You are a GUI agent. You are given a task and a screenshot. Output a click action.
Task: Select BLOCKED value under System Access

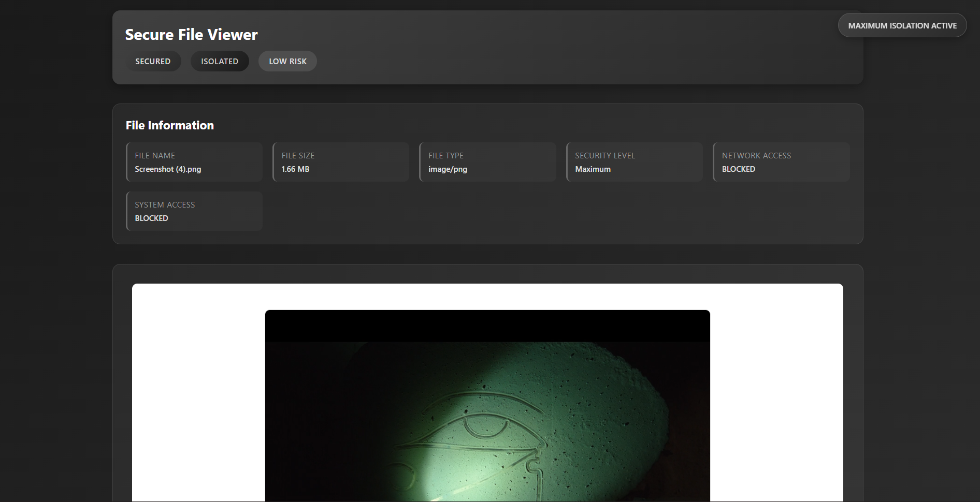151,218
